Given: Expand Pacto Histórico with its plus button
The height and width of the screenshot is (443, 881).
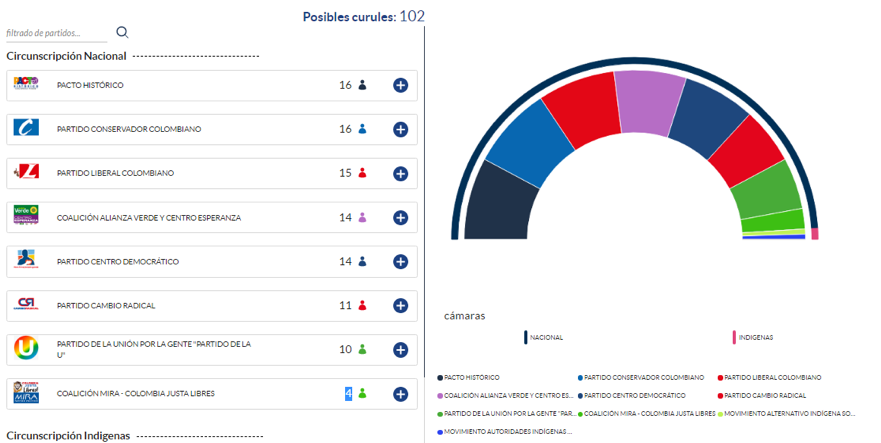Looking at the screenshot, I should [x=400, y=85].
